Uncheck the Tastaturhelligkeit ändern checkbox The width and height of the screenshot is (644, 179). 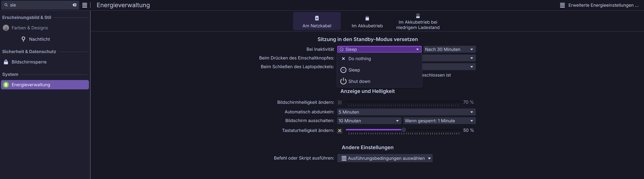[x=339, y=131]
